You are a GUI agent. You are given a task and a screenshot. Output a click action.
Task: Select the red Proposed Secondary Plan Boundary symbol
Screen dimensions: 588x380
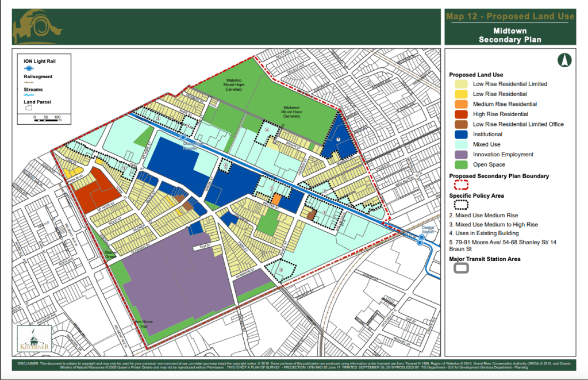(461, 185)
